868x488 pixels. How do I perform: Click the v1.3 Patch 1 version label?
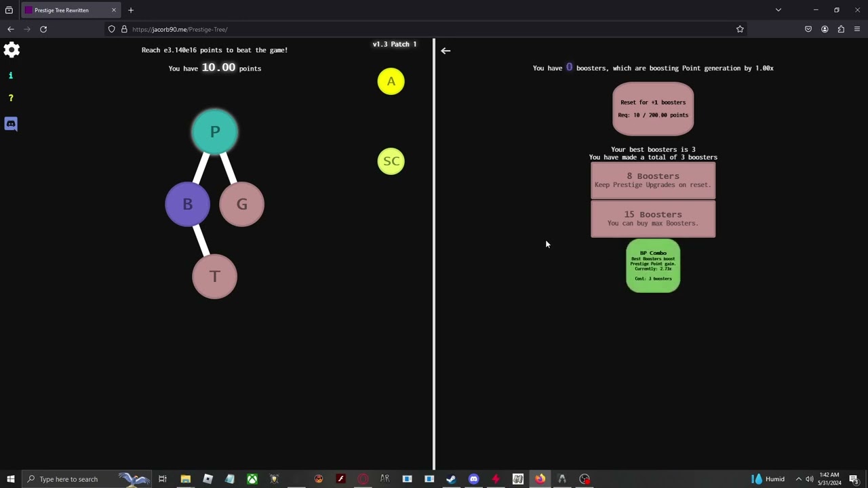[395, 44]
